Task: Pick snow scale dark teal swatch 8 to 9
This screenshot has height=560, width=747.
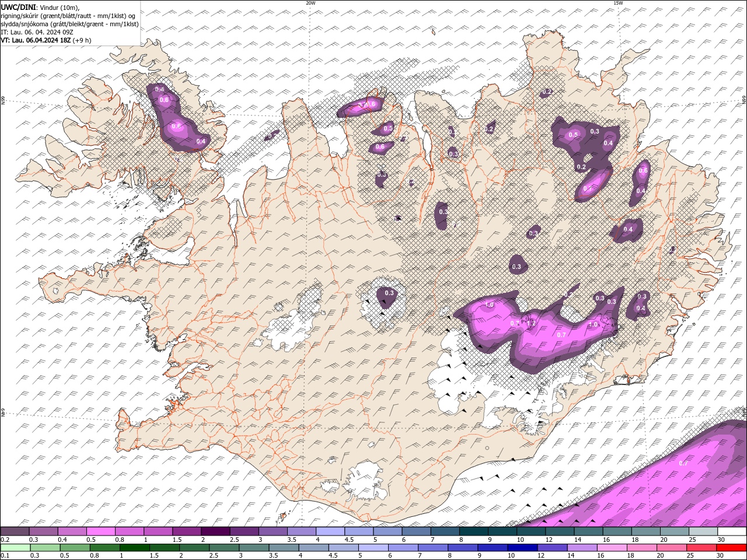Action: click(473, 531)
